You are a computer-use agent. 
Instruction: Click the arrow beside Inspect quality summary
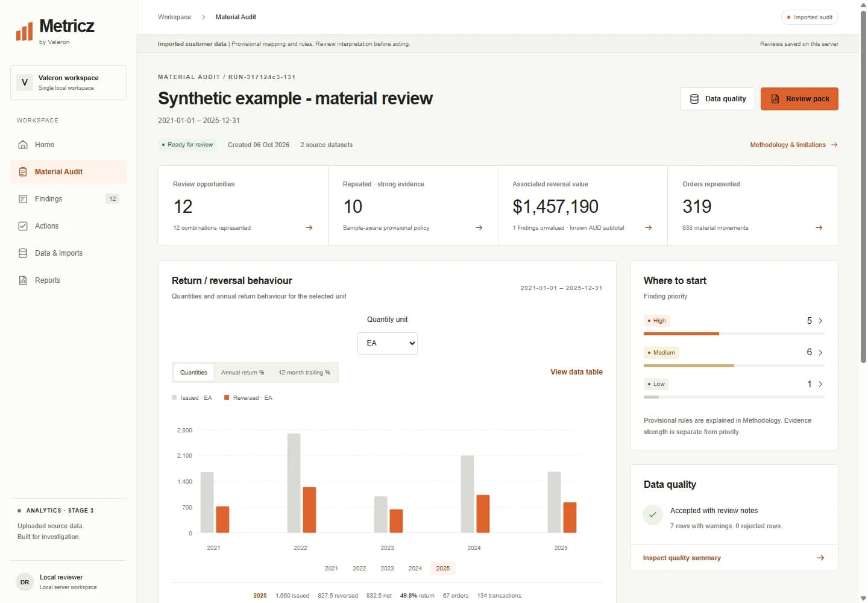820,558
